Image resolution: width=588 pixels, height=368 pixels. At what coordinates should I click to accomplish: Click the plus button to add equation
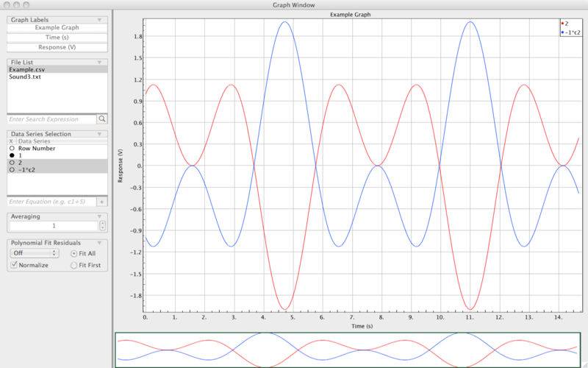click(x=102, y=201)
